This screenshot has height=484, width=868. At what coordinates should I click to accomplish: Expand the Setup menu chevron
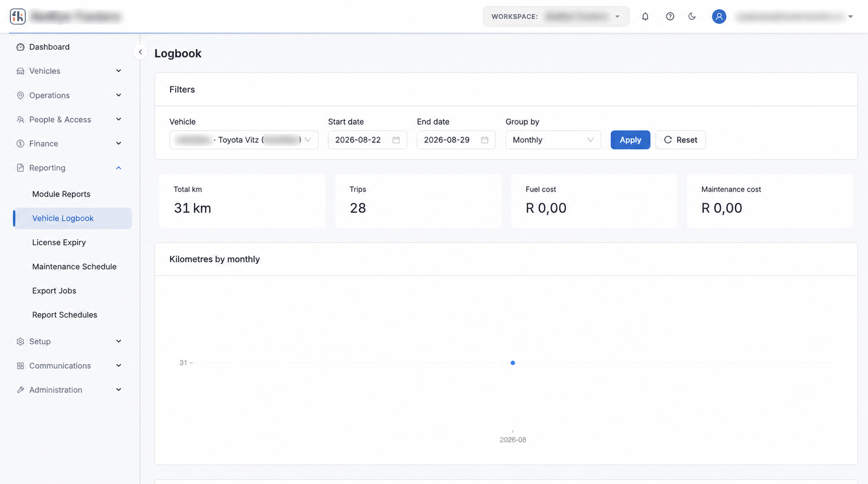pos(118,341)
